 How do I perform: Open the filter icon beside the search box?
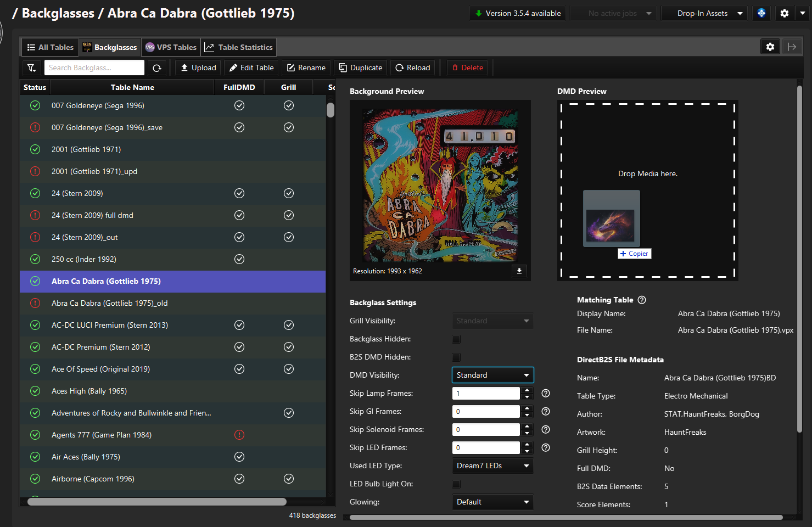(x=32, y=68)
